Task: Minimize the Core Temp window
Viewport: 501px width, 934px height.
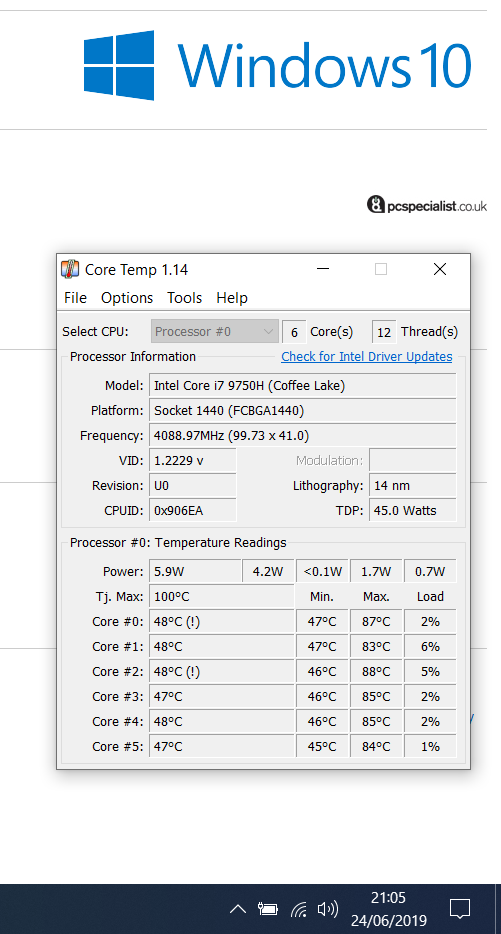Action: pyautogui.click(x=323, y=269)
